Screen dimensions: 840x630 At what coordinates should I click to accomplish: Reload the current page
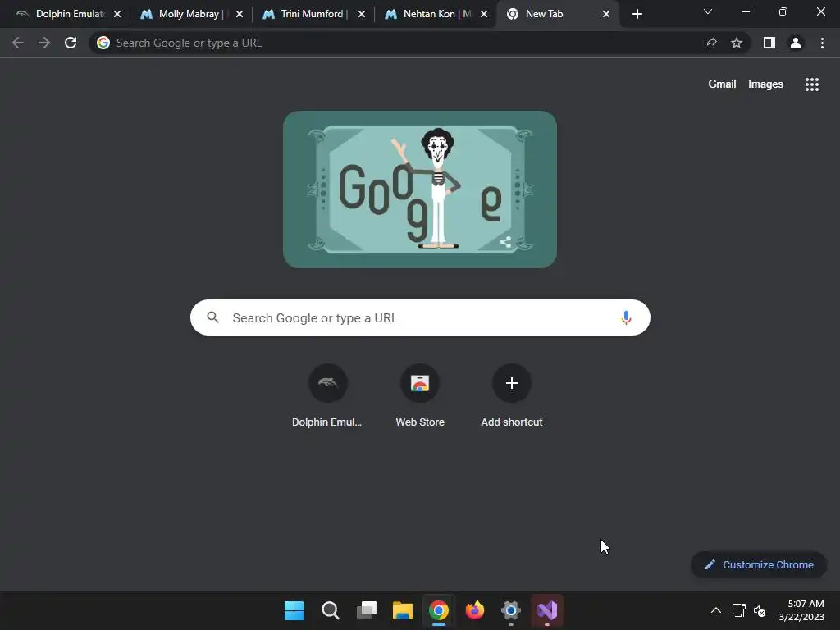pos(71,43)
